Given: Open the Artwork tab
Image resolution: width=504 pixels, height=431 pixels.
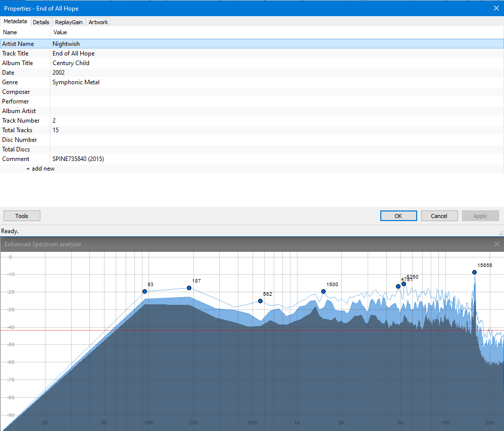Looking at the screenshot, I should pos(98,22).
